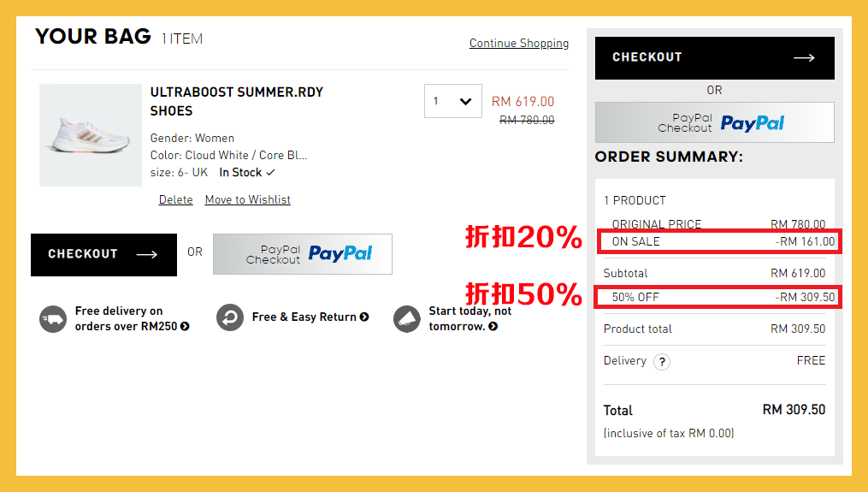Click the PayPal logo in the sidebar
This screenshot has width=868, height=492.
pyautogui.click(x=752, y=123)
